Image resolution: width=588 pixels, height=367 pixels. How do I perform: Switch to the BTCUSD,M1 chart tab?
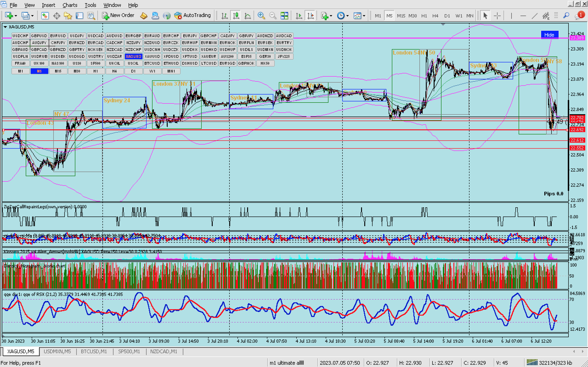coord(94,351)
